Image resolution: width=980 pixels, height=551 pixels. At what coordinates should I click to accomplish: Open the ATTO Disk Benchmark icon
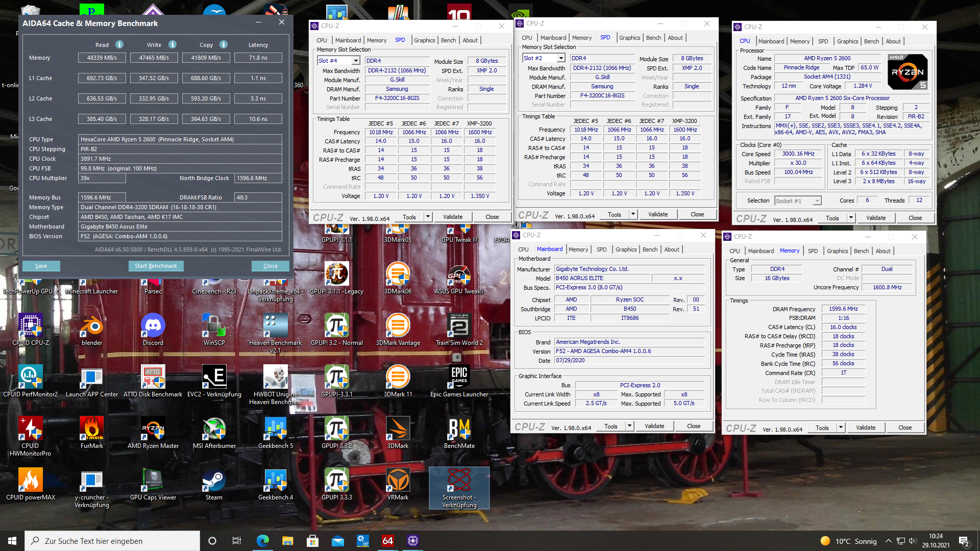coord(153,381)
